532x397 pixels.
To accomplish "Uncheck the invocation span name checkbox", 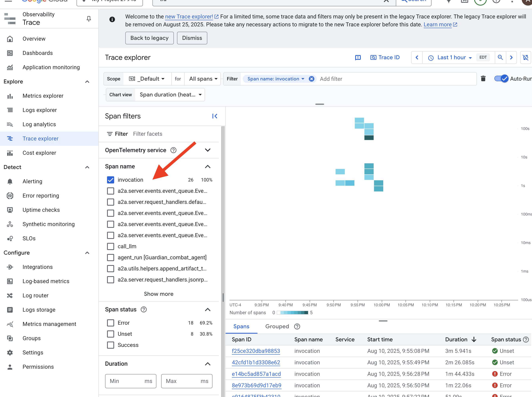I will point(111,180).
